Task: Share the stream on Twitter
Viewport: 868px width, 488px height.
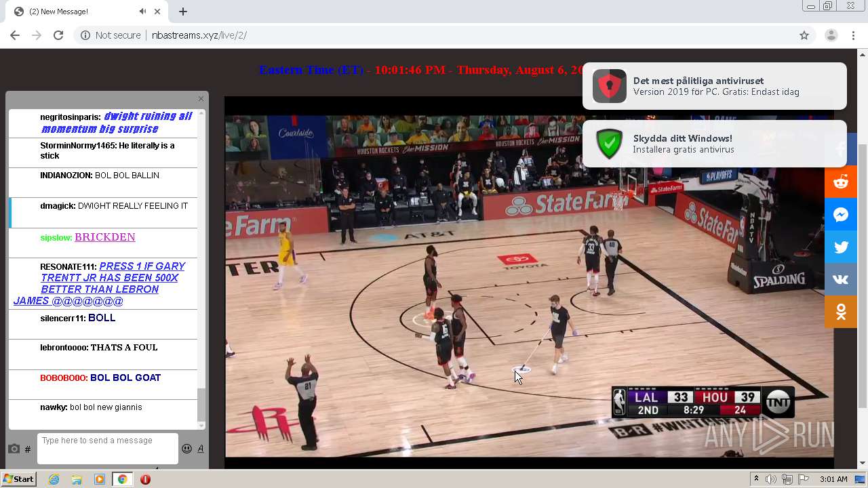Action: click(841, 247)
